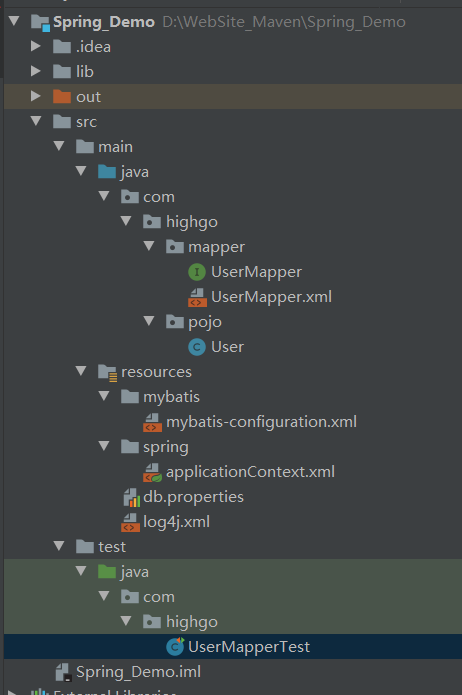Click the resources folder icon
Screen dimensions: 462x695
click(107, 372)
